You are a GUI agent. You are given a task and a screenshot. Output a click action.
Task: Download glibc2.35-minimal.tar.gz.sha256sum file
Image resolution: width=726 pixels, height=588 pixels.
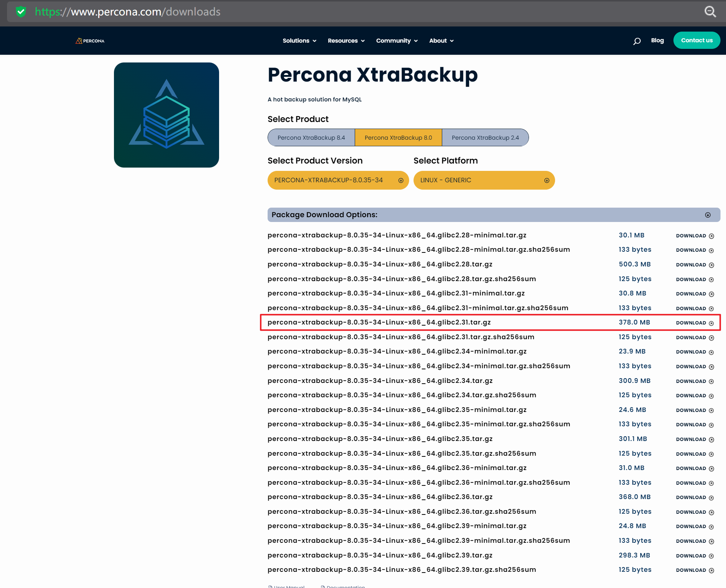(x=695, y=424)
